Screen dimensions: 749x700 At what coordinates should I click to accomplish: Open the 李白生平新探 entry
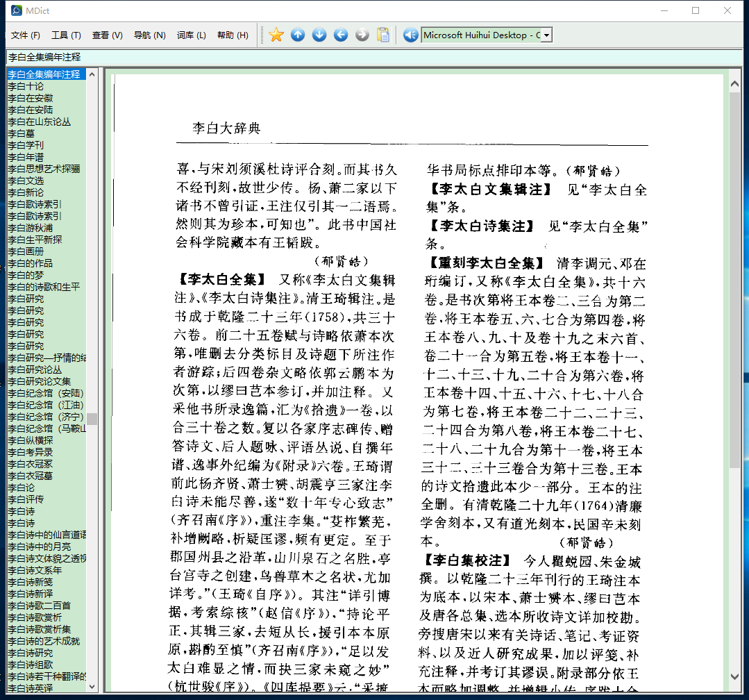click(x=35, y=240)
